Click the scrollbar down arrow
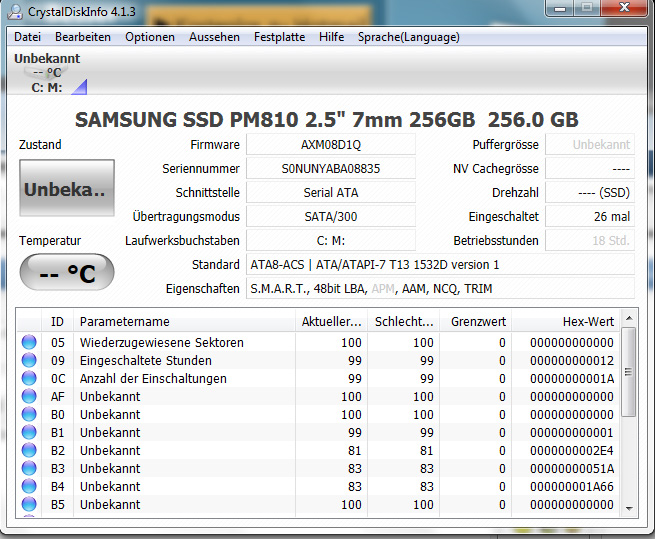The height and width of the screenshot is (539, 655). pyautogui.click(x=629, y=508)
